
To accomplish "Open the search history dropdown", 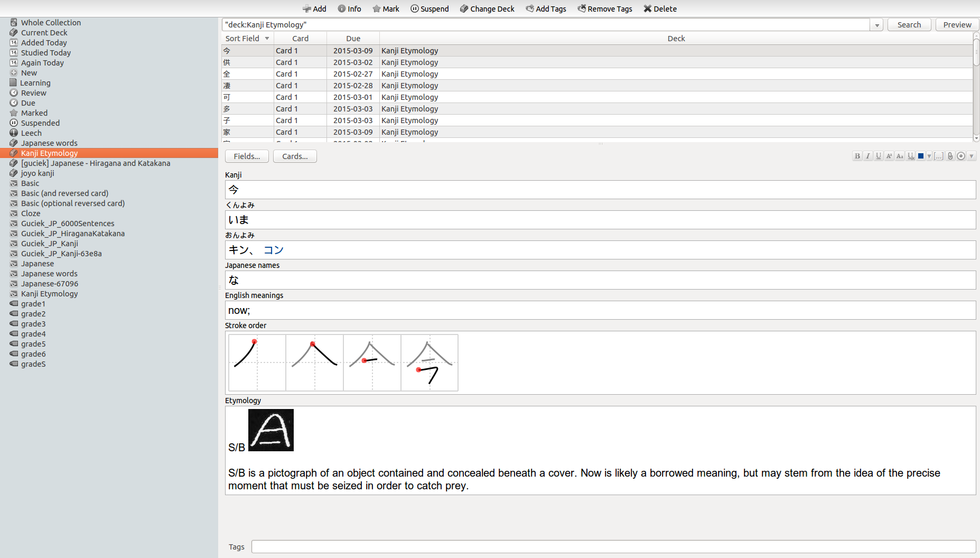I will [877, 25].
